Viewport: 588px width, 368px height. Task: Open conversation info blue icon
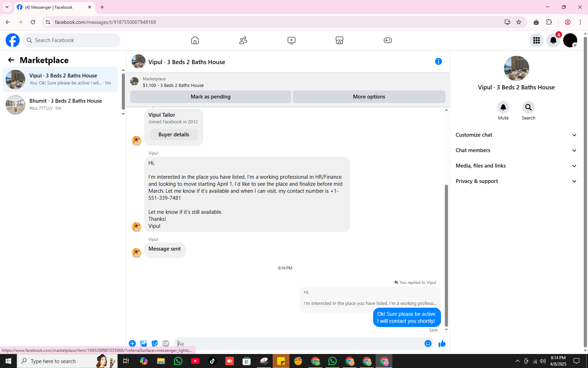coord(439,61)
